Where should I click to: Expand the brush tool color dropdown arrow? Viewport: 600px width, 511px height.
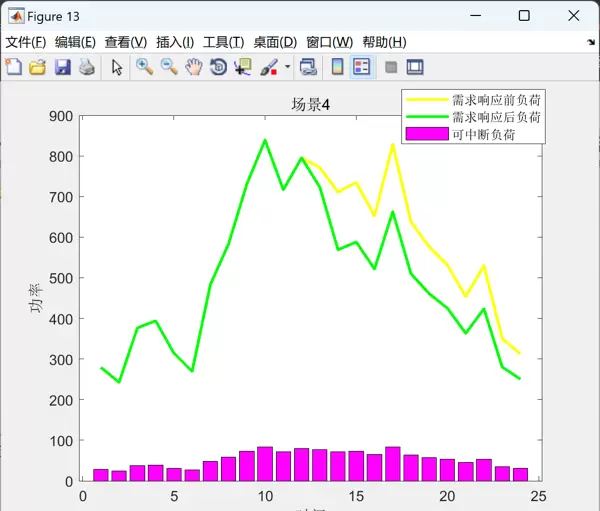(x=288, y=67)
